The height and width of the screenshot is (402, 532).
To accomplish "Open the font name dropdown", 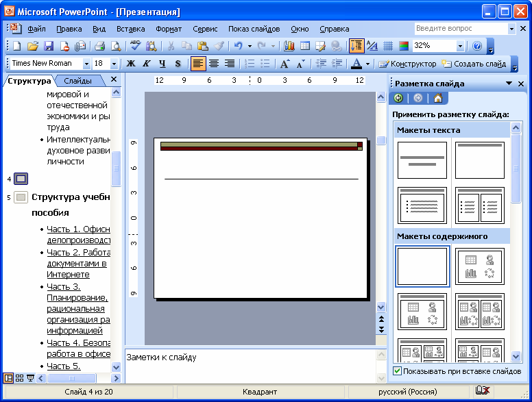I will point(86,64).
